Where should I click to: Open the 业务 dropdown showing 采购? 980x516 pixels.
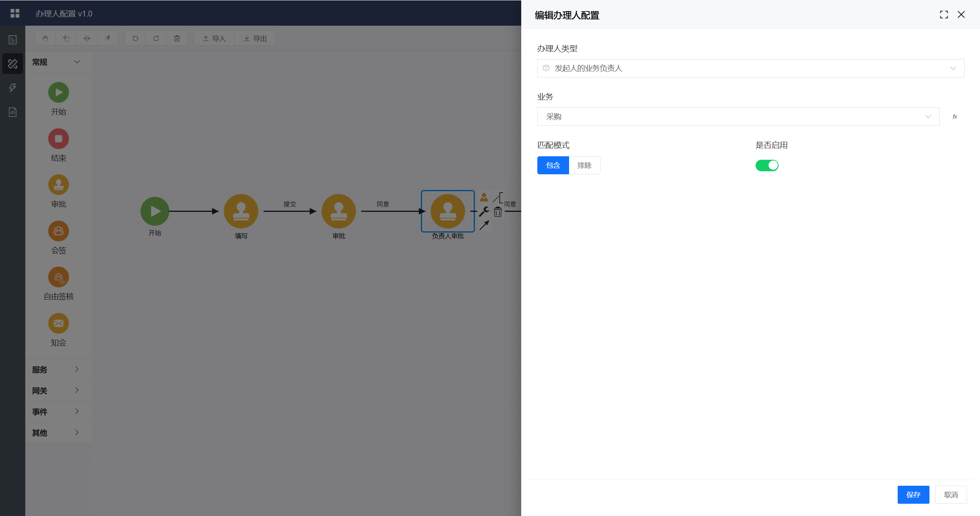click(x=738, y=116)
